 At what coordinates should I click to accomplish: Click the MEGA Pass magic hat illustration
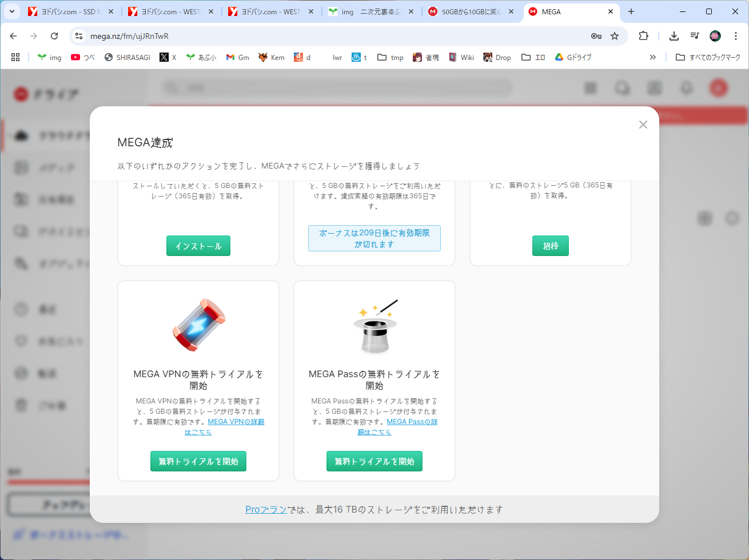click(x=374, y=326)
